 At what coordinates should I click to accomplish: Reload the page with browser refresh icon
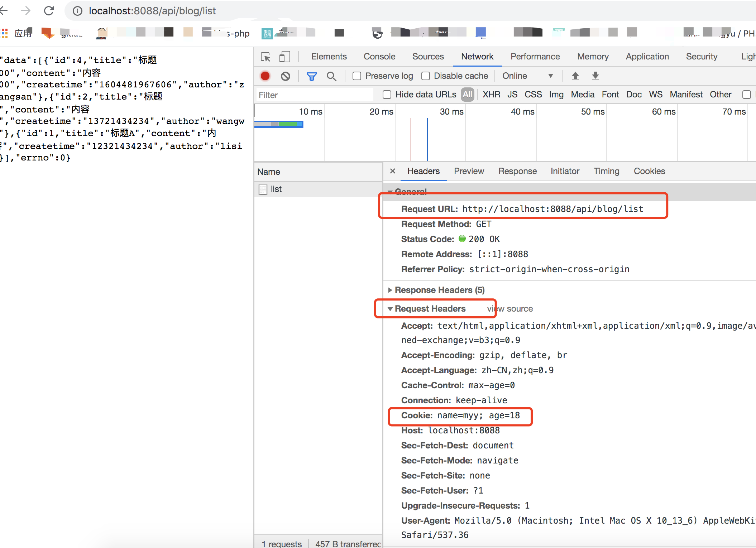49,11
